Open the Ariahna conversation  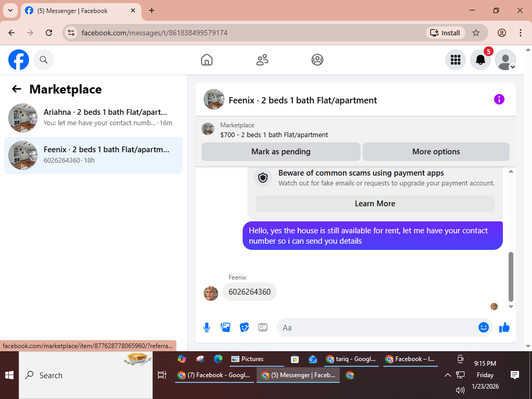[94, 118]
